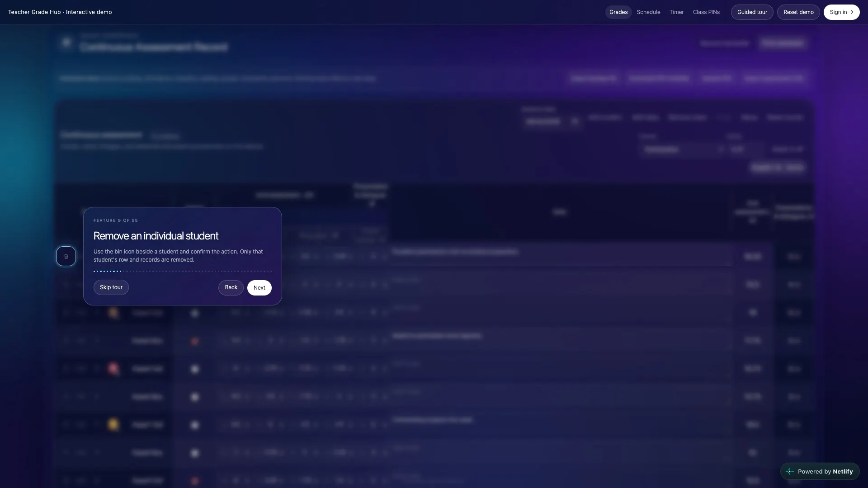The height and width of the screenshot is (488, 868).
Task: Go to the Timer tab
Action: coord(676,12)
